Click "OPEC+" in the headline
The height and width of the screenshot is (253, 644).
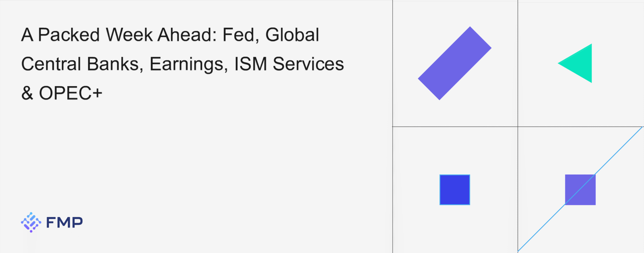click(x=70, y=93)
